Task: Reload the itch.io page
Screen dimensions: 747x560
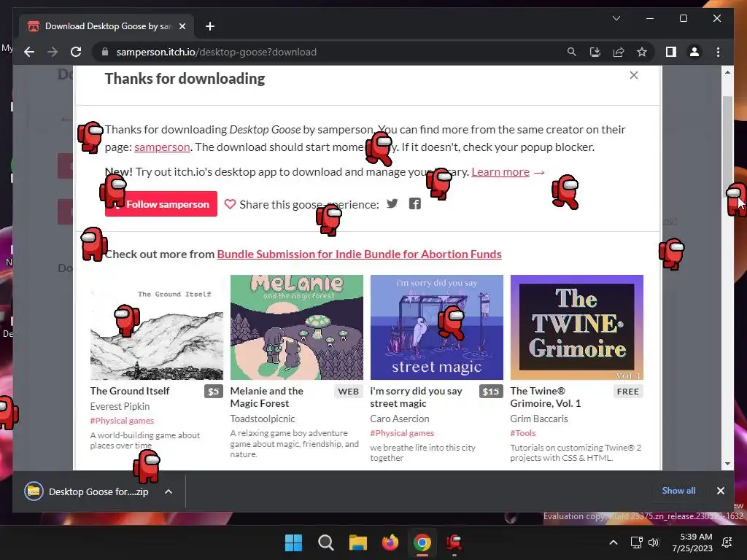Action: tap(76, 52)
